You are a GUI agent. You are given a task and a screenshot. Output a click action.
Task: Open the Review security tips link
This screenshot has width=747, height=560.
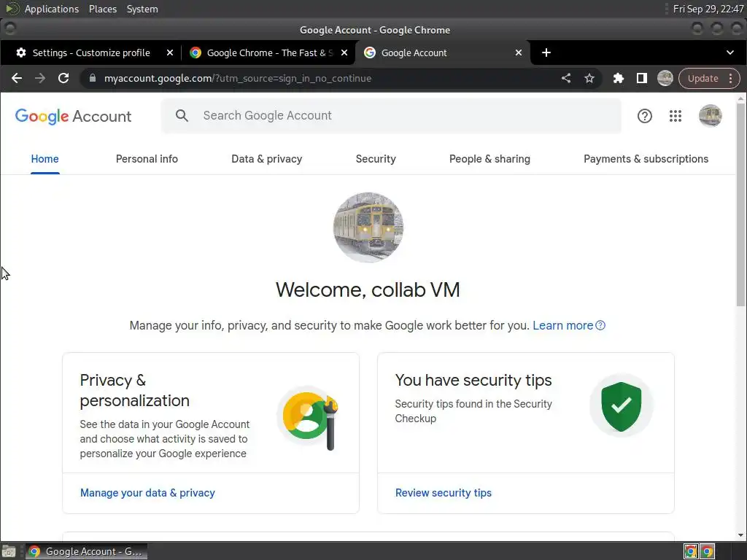(443, 493)
